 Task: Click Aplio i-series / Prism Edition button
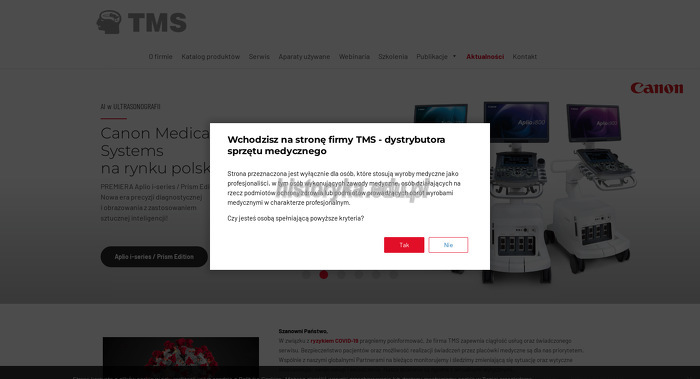(x=154, y=257)
